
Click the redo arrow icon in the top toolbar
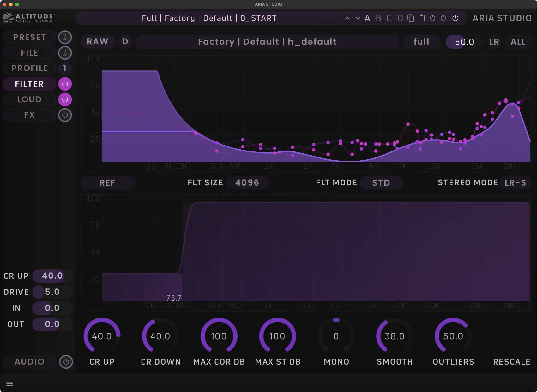(x=443, y=18)
